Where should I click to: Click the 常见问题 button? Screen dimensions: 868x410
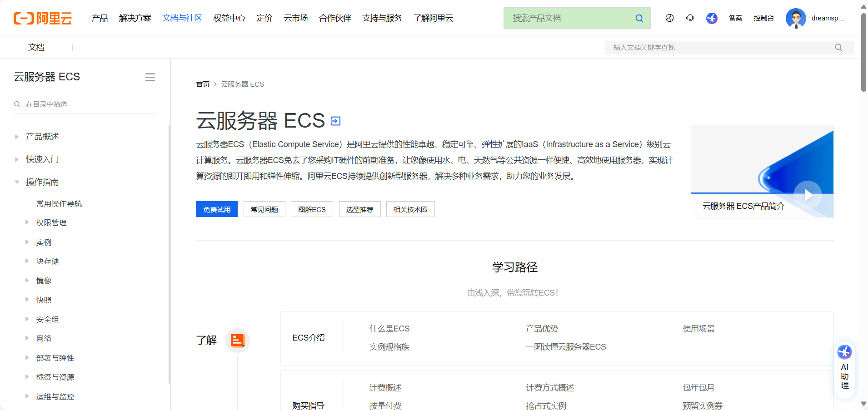(x=264, y=209)
